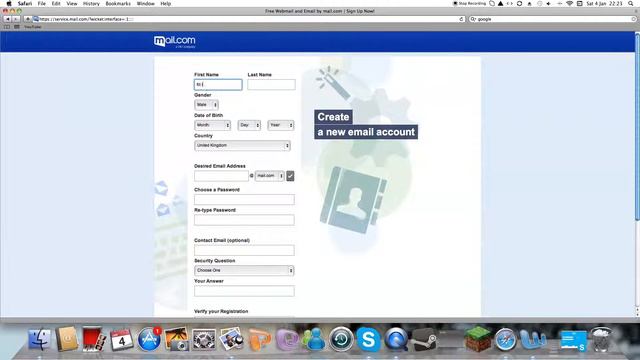Screen dimensions: 640x360
Task: Open Preview app in the Dock
Action: click(x=231, y=340)
